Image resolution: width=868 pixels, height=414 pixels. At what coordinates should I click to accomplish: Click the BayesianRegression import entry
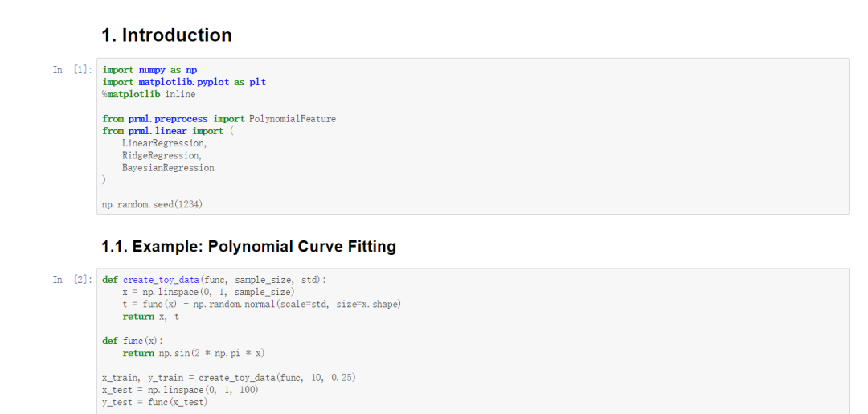pyautogui.click(x=168, y=168)
